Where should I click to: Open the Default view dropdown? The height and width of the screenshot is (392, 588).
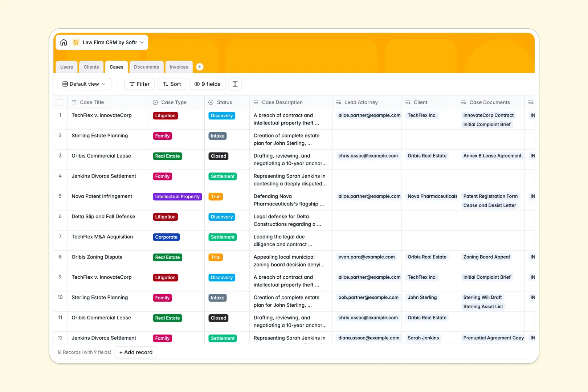(x=84, y=84)
